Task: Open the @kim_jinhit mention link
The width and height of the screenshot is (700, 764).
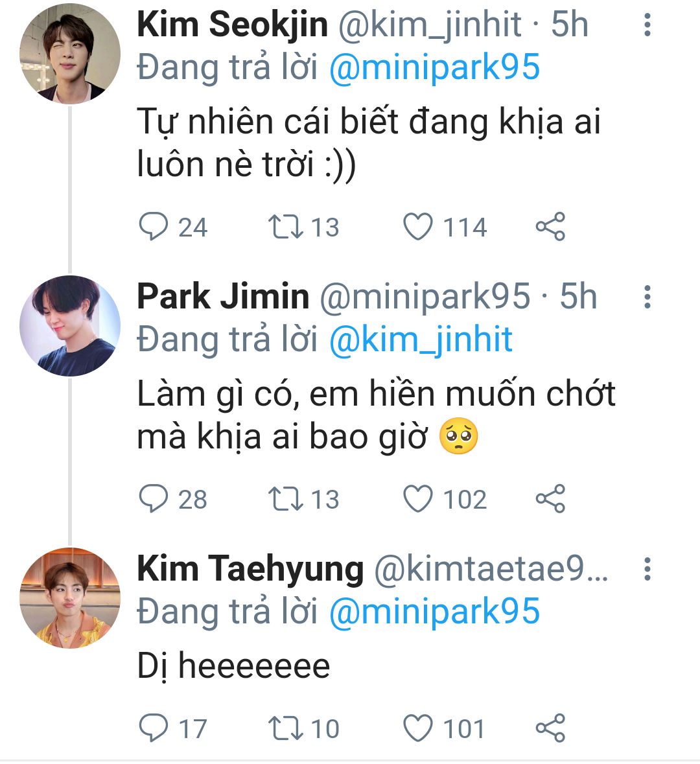Action: pyautogui.click(x=421, y=340)
